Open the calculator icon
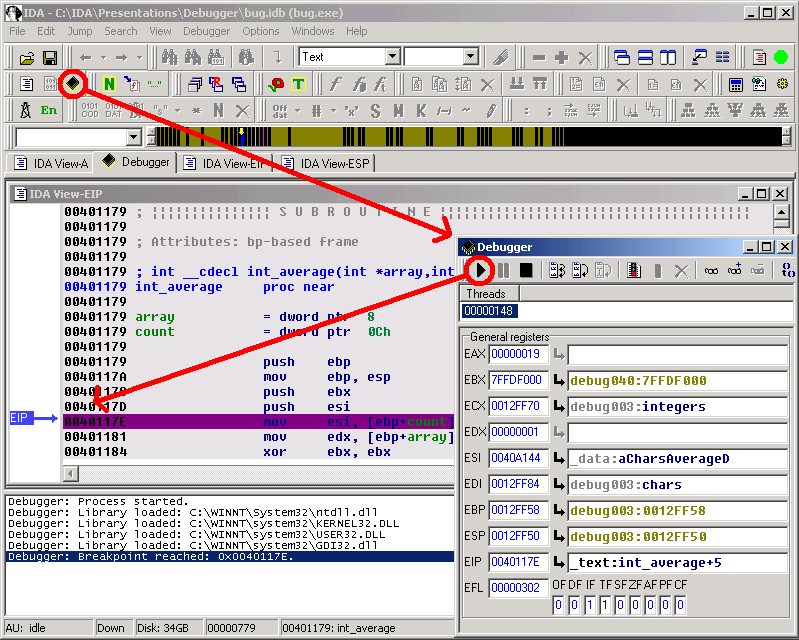The width and height of the screenshot is (799, 640). 735,84
